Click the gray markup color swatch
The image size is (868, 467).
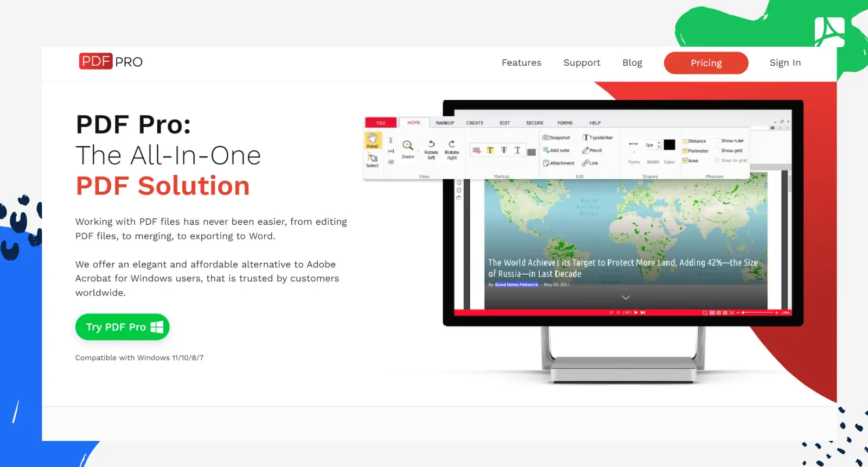coord(532,152)
